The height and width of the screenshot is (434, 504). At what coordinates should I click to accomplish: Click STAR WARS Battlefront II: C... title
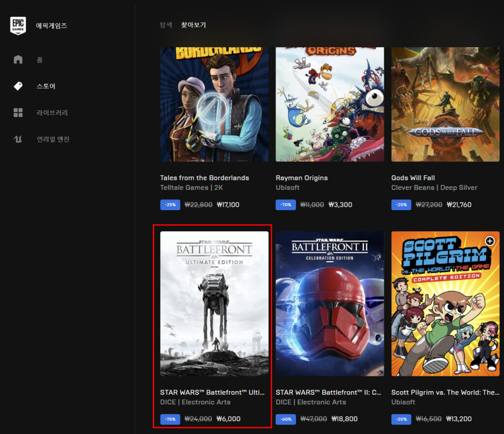(328, 392)
